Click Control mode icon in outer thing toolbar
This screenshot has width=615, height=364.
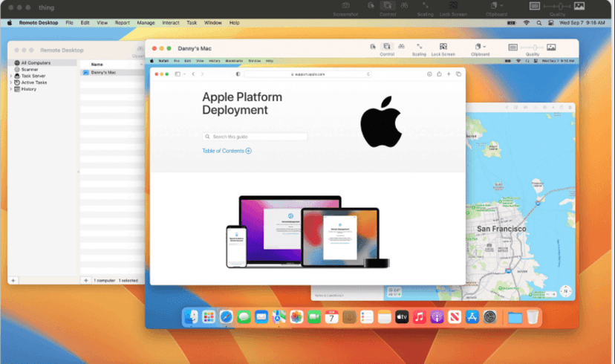click(387, 5)
